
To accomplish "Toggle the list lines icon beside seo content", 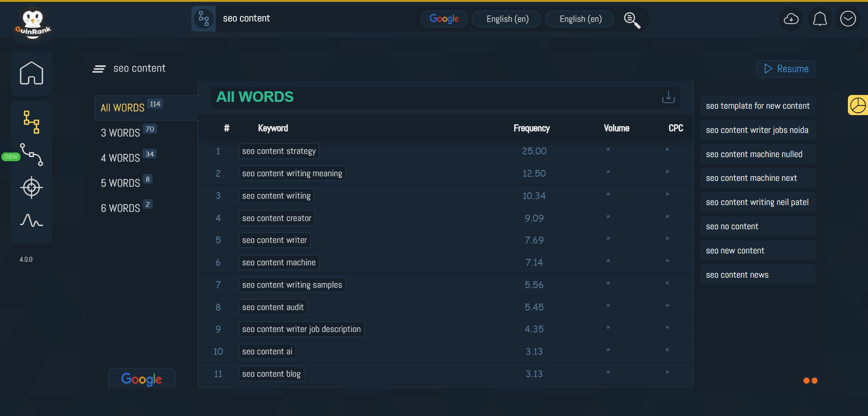I will (99, 69).
